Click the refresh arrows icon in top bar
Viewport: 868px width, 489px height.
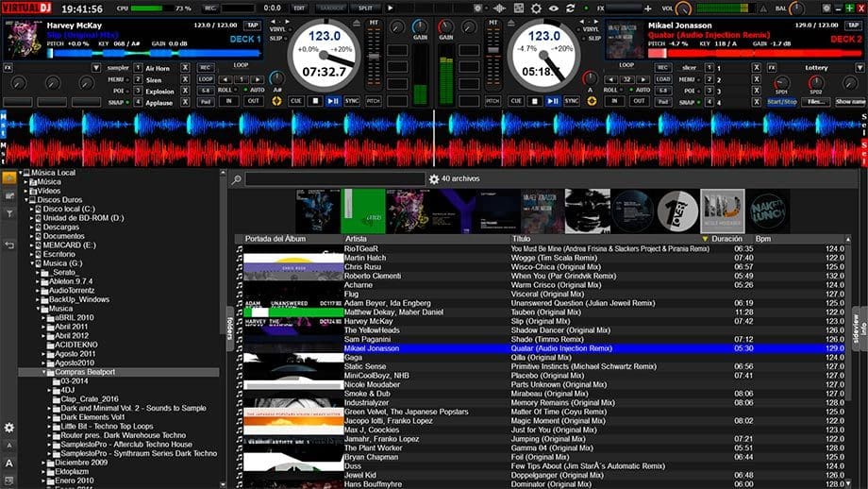tap(570, 8)
